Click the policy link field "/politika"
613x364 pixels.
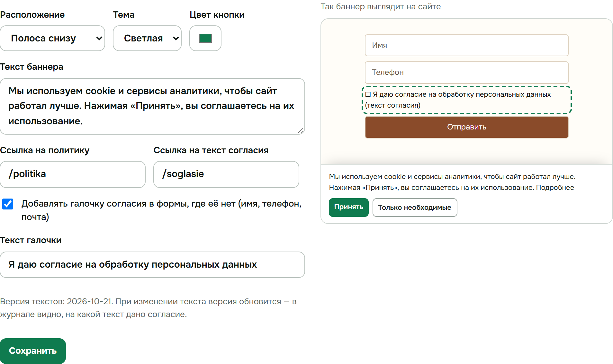point(73,174)
